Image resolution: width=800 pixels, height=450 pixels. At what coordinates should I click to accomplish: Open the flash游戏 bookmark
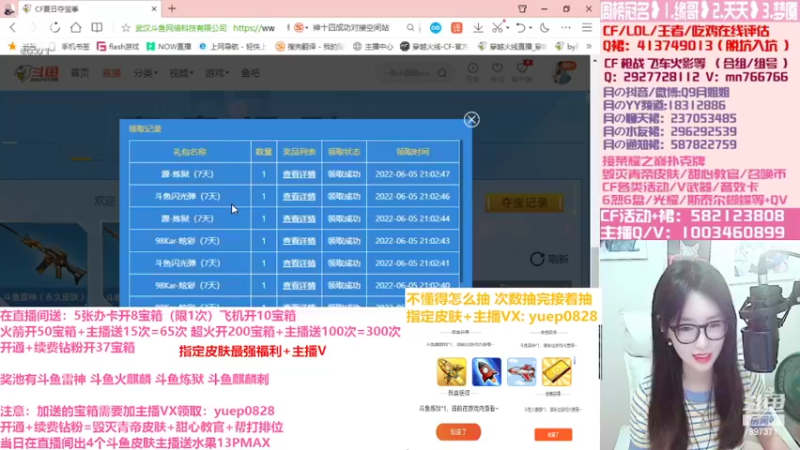click(x=118, y=46)
